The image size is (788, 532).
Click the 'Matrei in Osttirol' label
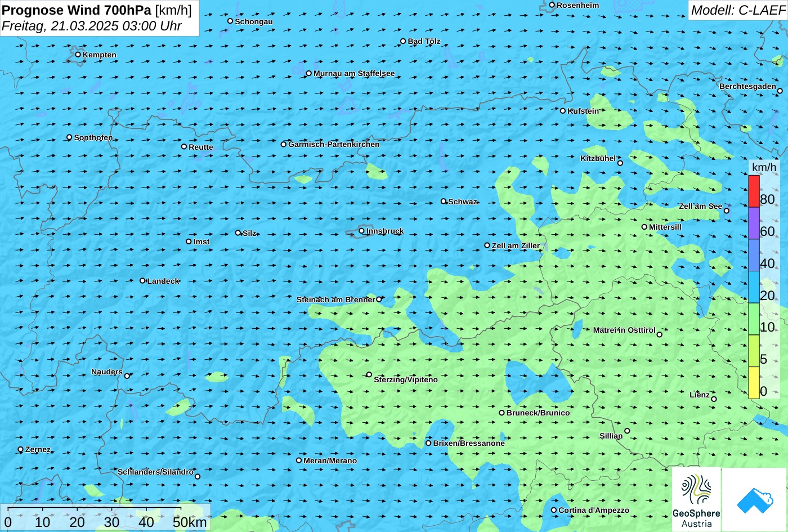click(624, 330)
